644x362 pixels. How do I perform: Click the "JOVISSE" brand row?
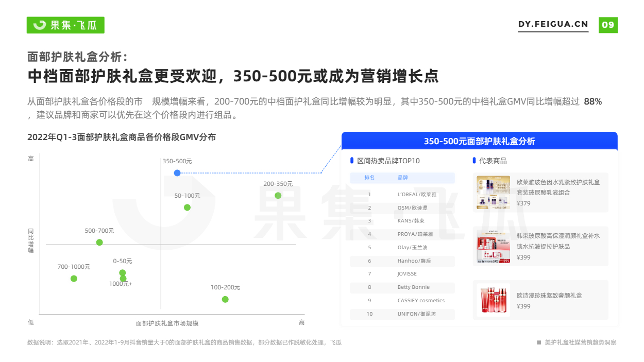click(x=402, y=274)
